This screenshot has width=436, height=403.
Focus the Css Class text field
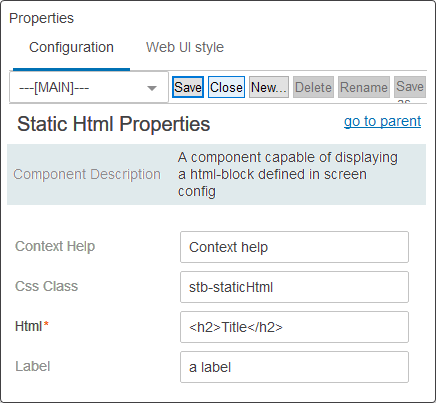pos(294,287)
